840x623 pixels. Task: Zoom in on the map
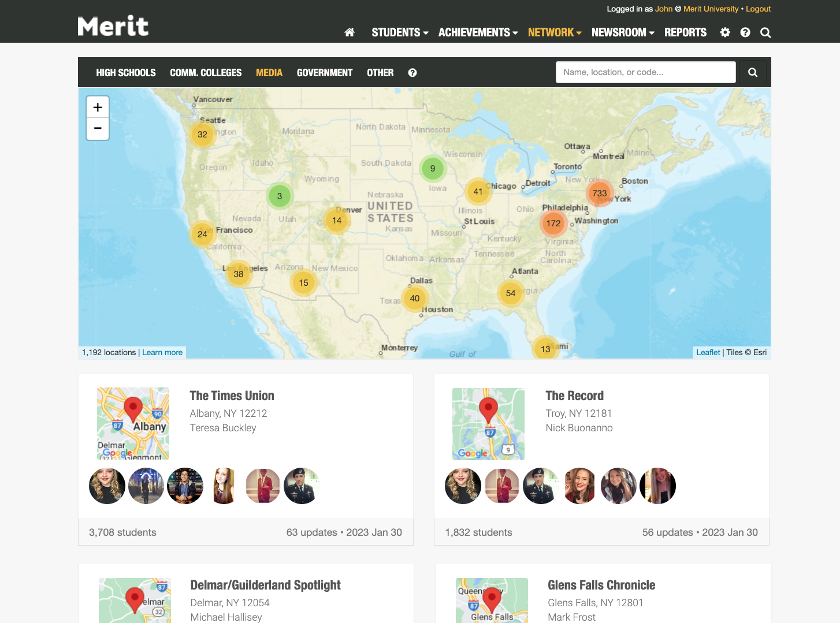coord(98,107)
